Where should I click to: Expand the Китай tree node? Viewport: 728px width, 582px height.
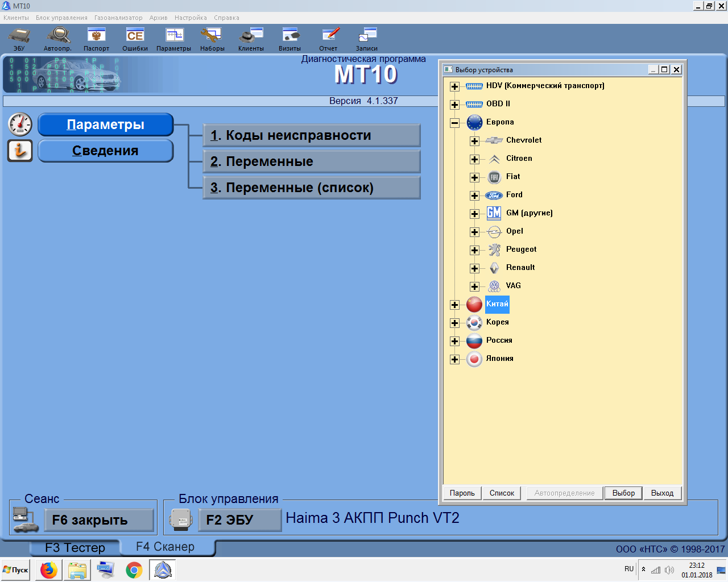coord(454,305)
